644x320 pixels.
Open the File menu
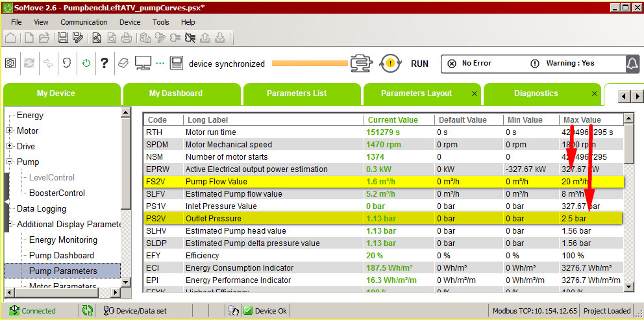[x=16, y=22]
